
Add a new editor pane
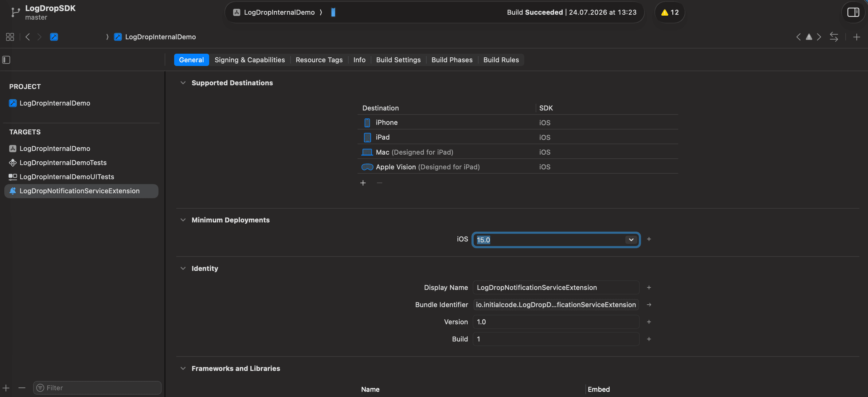[857, 37]
